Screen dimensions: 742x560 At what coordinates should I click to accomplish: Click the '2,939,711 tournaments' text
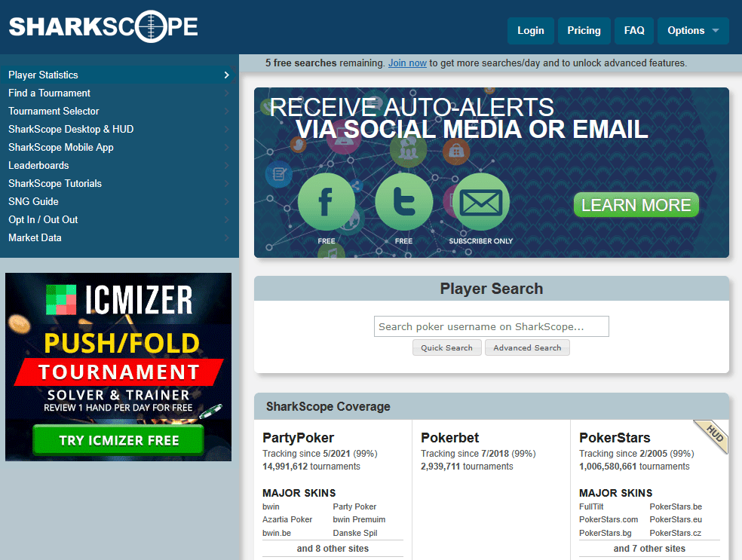click(467, 467)
